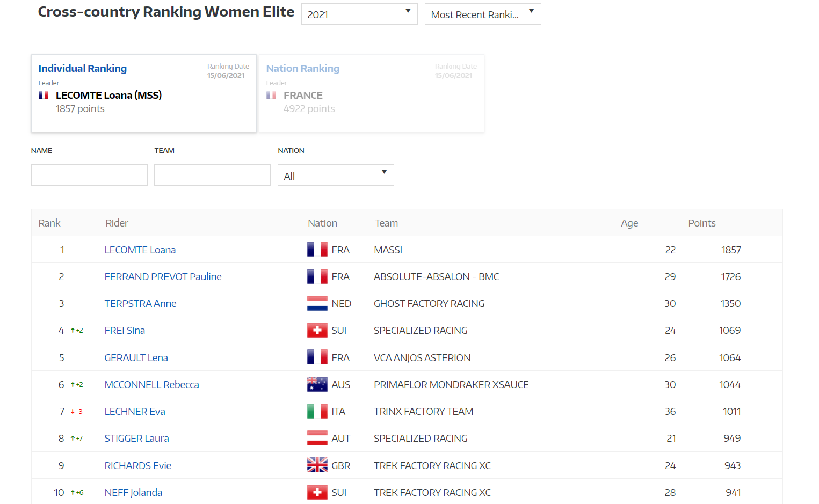The height and width of the screenshot is (504, 819).
Task: Click the Netherlands flag beside TERPSTRA Anne
Action: (316, 303)
